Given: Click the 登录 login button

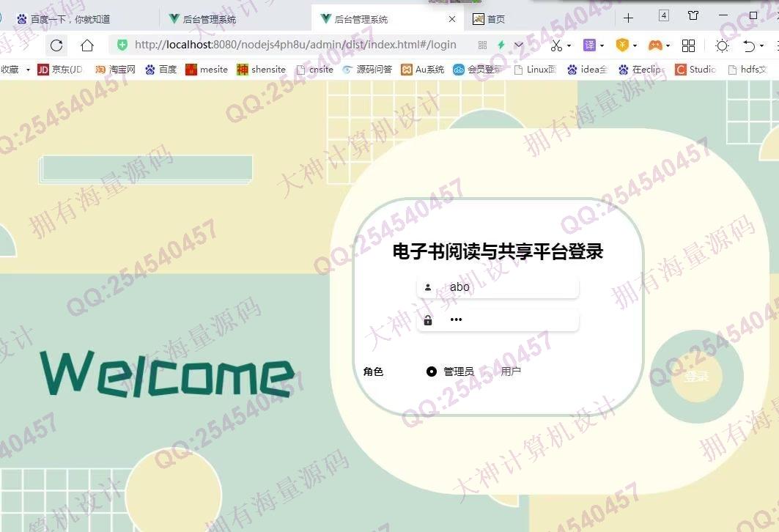Looking at the screenshot, I should point(696,377).
